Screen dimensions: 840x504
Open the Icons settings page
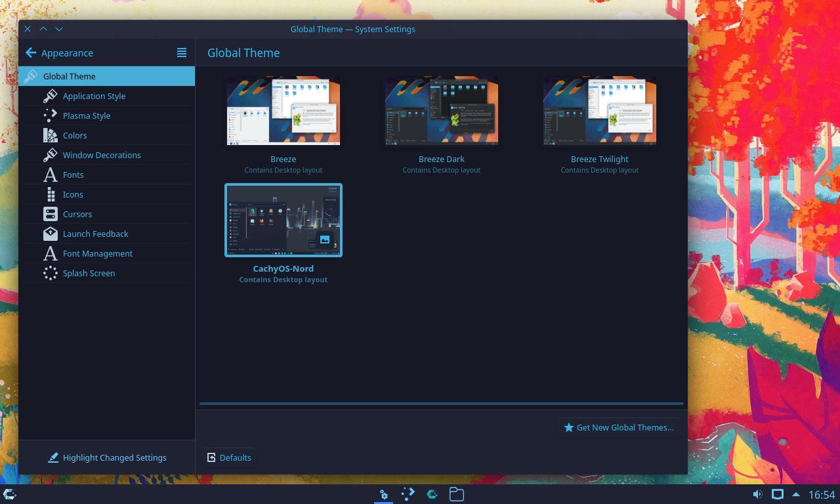107,194
